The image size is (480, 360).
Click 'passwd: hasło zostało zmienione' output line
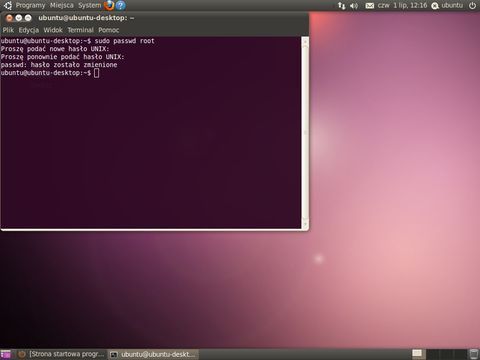point(59,65)
